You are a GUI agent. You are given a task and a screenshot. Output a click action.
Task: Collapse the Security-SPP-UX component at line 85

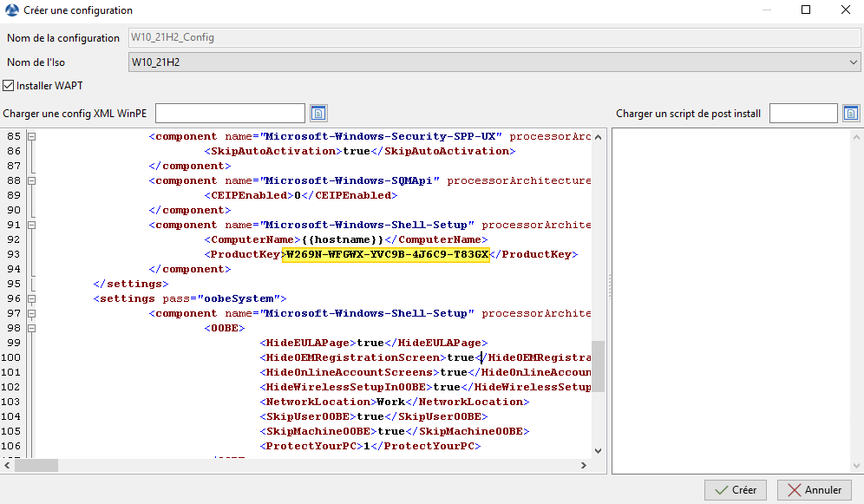tap(30, 136)
